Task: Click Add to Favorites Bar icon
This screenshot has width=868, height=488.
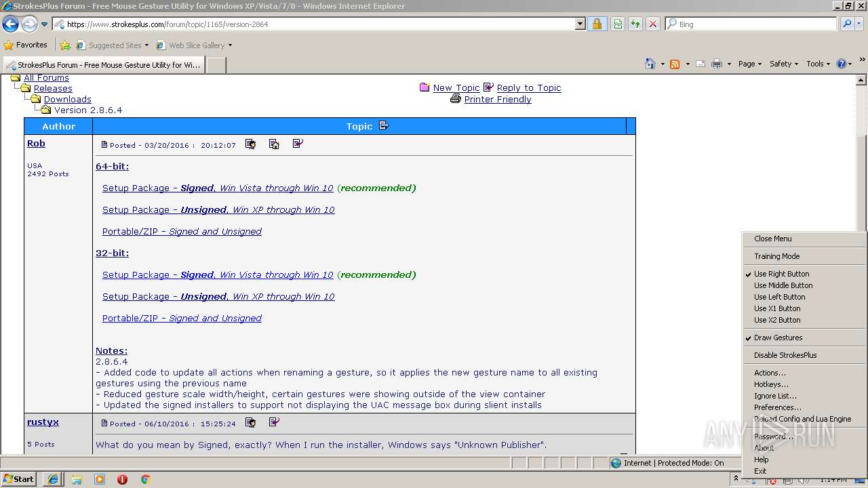Action: [x=65, y=45]
